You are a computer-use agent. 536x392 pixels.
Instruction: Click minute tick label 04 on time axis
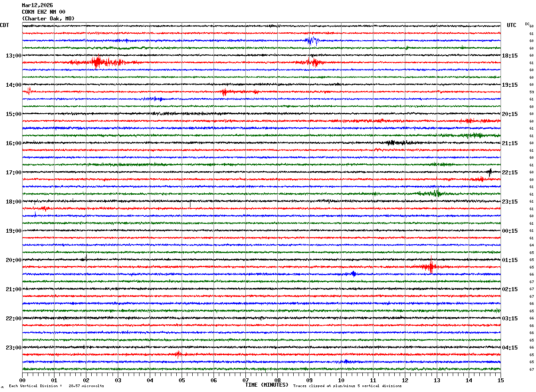tap(150, 380)
